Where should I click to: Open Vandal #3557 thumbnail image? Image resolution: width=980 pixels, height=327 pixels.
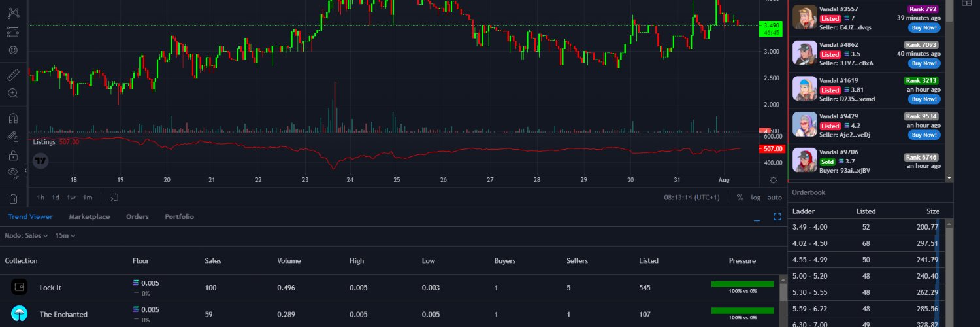(x=804, y=18)
